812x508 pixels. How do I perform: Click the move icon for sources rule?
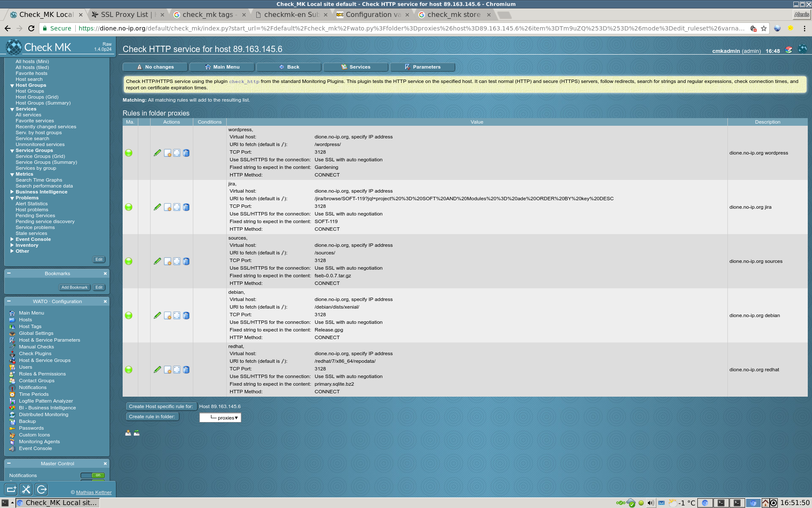[177, 261]
